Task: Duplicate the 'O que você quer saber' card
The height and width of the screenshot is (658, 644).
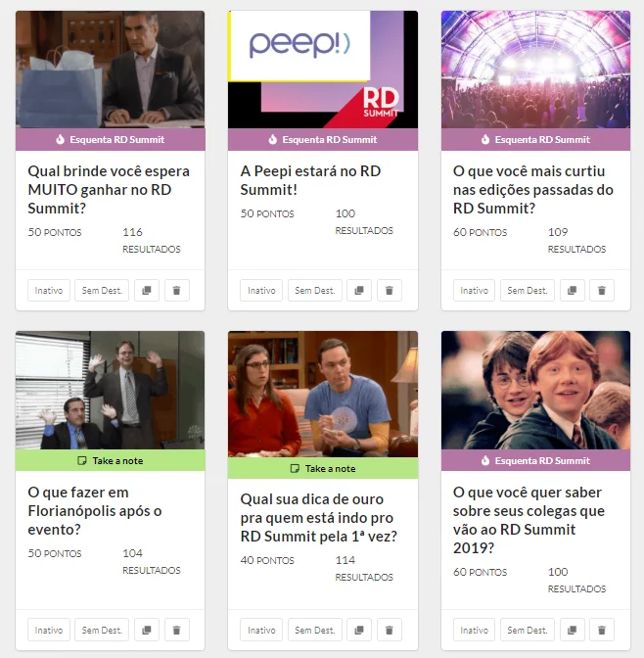Action: [x=572, y=630]
